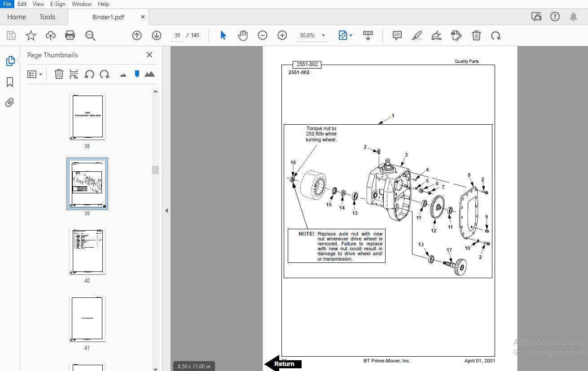Expand the page fit options arrow
The image size is (588, 371).
pyautogui.click(x=351, y=35)
